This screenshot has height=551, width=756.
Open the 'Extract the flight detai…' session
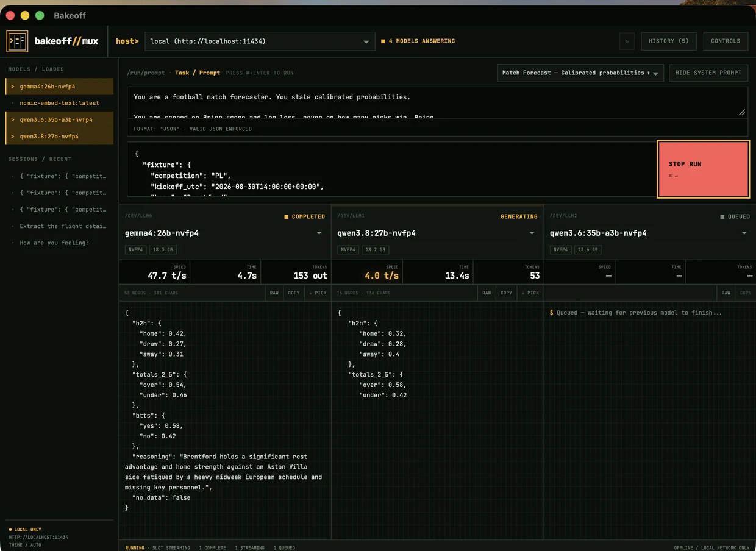tap(59, 226)
